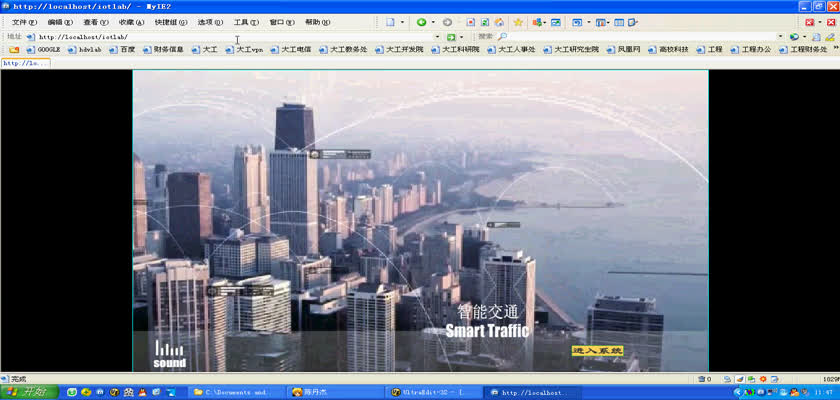
Task: Click the New page toolbar icon
Action: [391, 22]
